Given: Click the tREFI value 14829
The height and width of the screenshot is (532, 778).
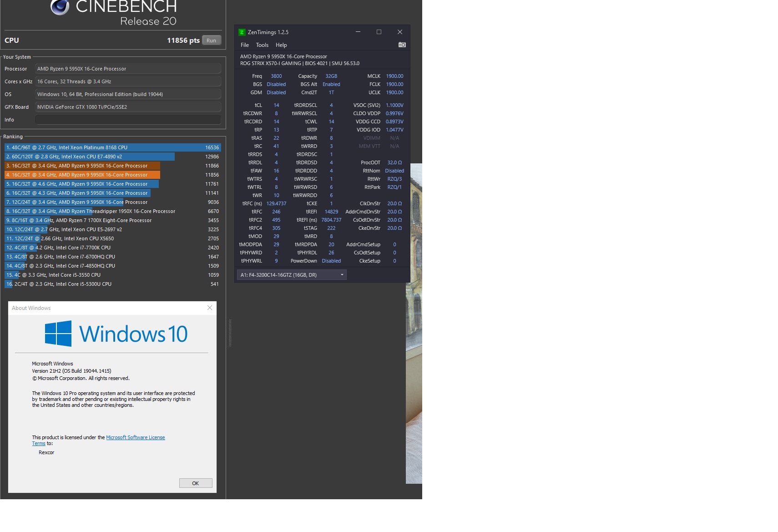Looking at the screenshot, I should [331, 212].
